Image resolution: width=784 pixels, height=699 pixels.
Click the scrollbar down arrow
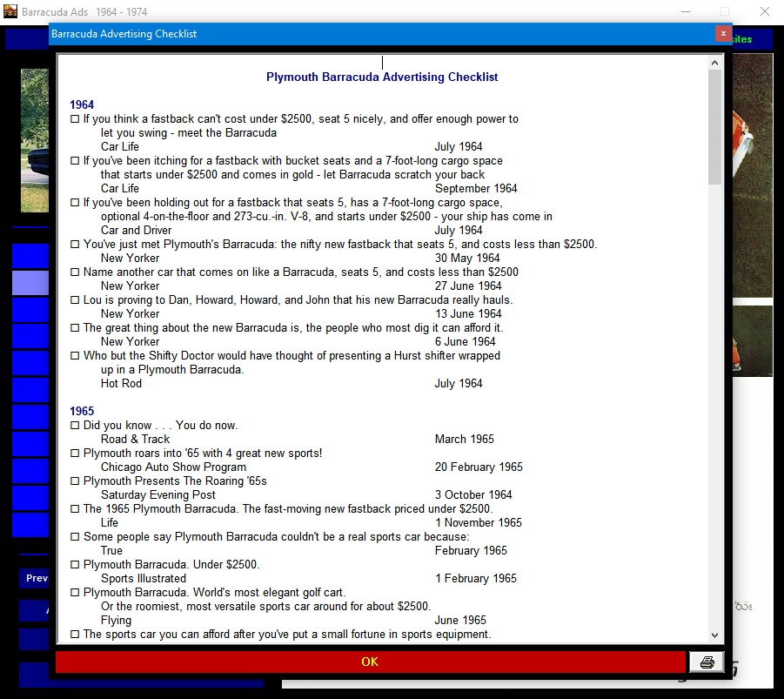(714, 635)
